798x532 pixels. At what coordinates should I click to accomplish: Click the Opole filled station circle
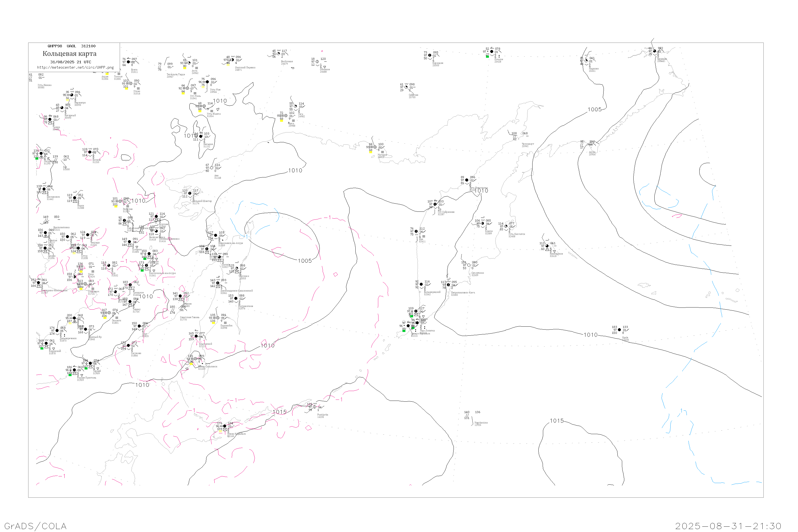point(620,330)
